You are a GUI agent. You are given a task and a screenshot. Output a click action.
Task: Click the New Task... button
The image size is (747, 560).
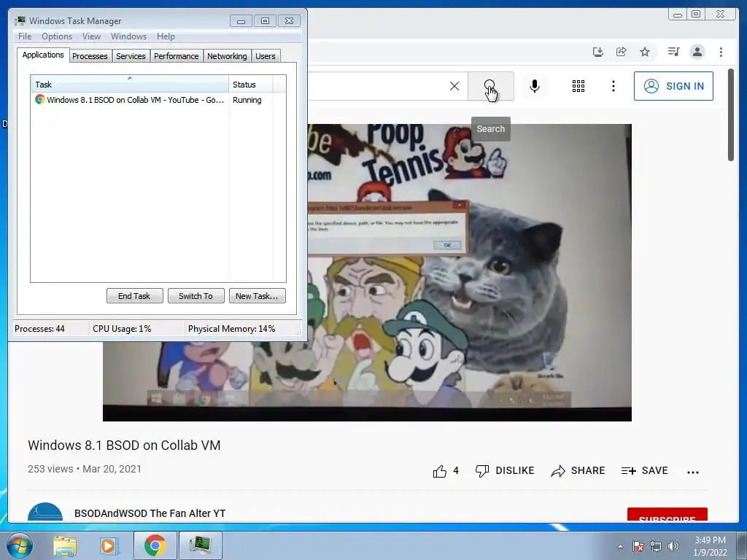pos(257,296)
